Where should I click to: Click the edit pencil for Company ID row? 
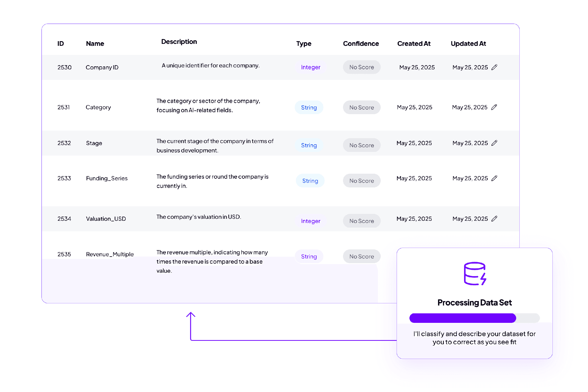click(x=494, y=67)
